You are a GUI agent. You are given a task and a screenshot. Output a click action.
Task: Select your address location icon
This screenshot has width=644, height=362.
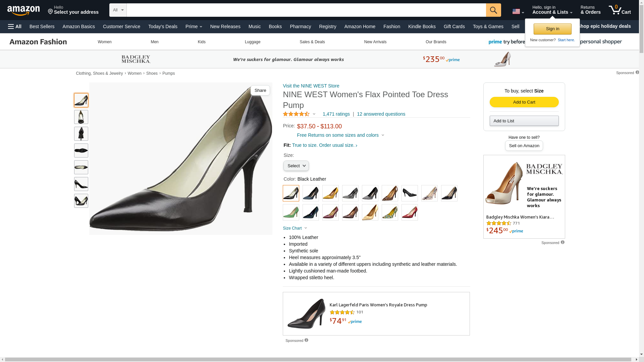tap(51, 12)
